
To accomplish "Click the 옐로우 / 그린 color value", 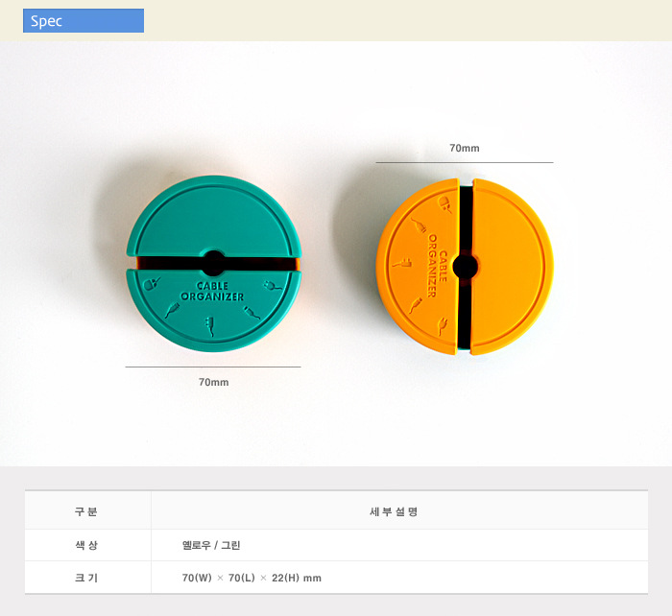I will click(x=211, y=545).
